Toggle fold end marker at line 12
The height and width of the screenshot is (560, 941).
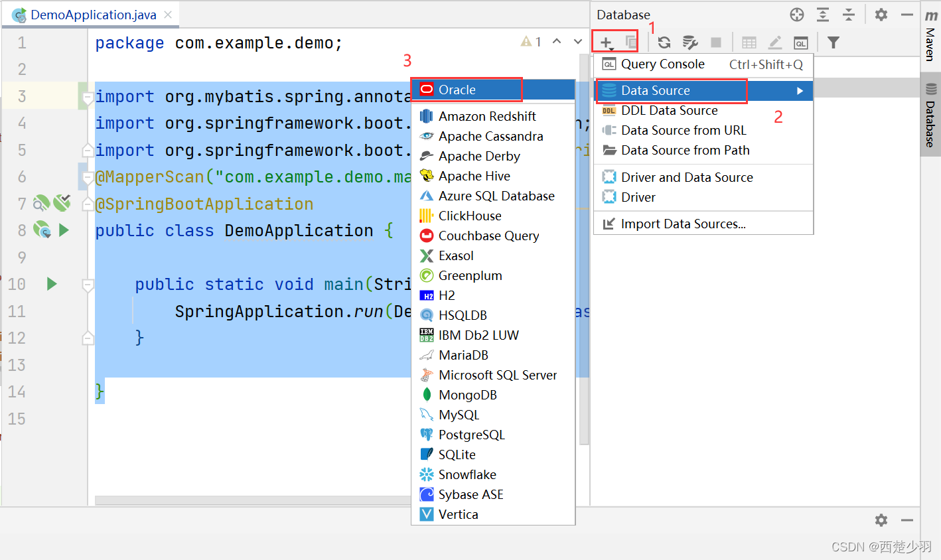pos(87,338)
